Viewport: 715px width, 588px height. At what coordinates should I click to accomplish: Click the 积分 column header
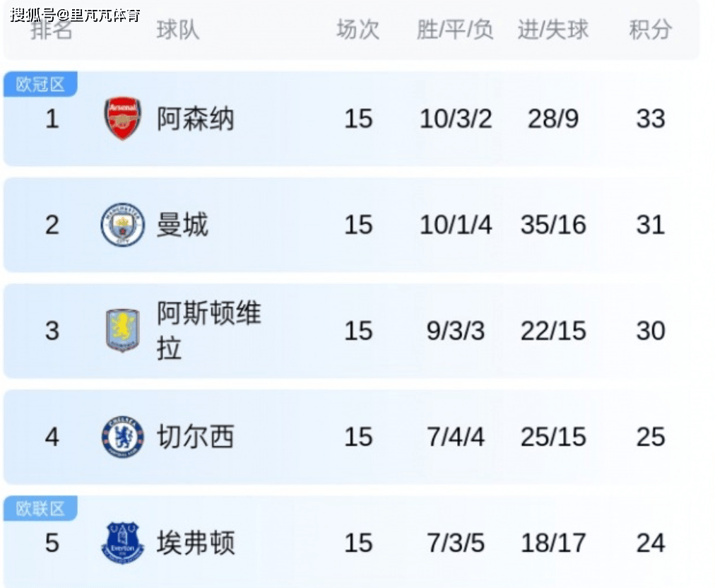(650, 30)
